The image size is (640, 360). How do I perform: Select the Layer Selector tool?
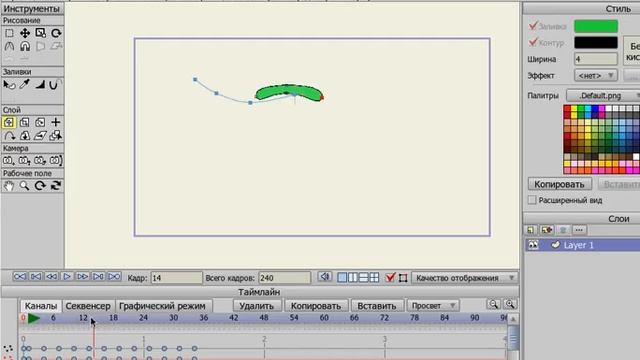tap(56, 136)
